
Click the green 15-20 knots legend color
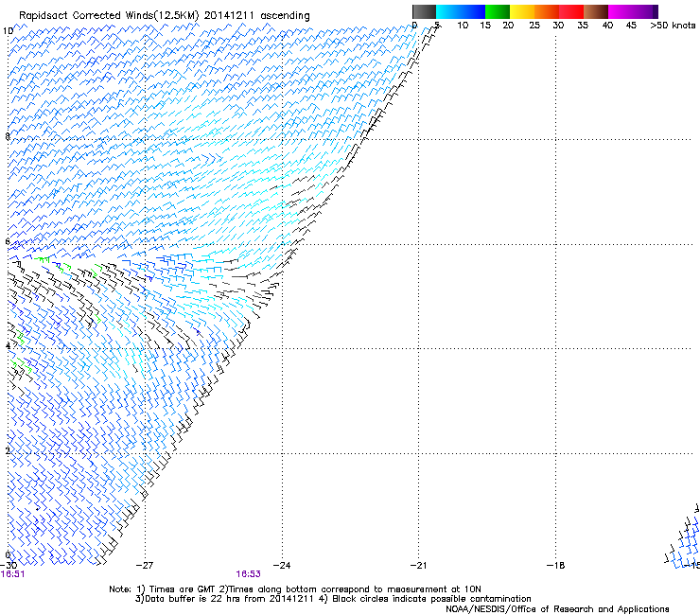[498, 11]
